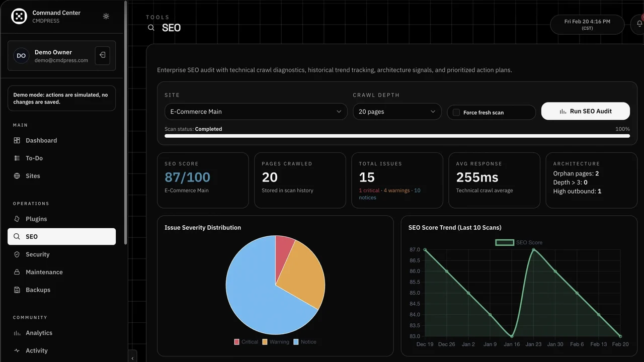Click the 255ms average response value

[x=477, y=177]
